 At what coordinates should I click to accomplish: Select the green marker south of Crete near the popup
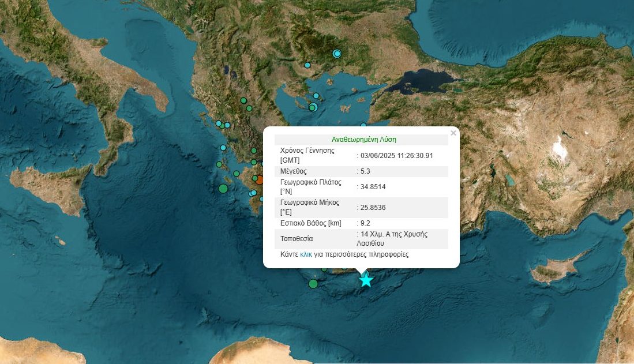pos(313,283)
